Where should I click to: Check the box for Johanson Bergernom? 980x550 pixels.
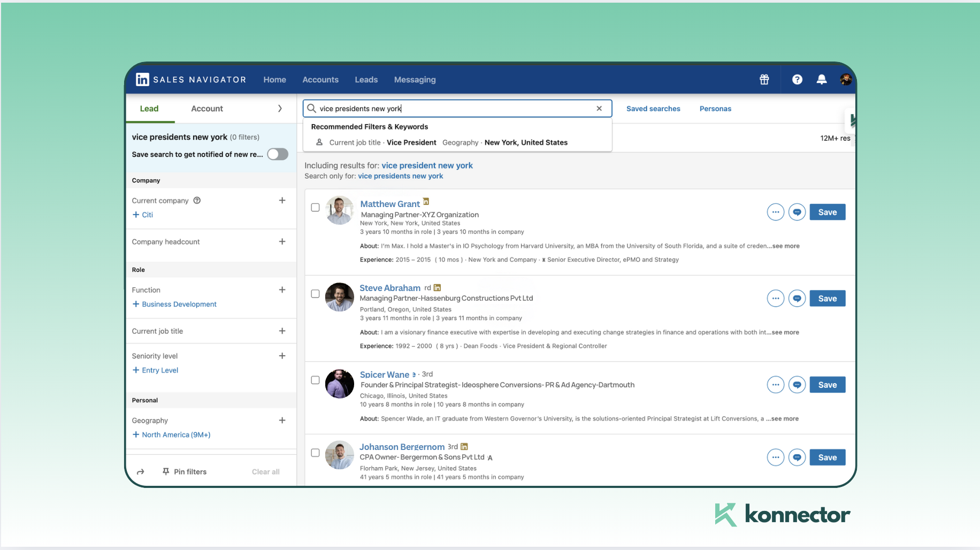(316, 453)
